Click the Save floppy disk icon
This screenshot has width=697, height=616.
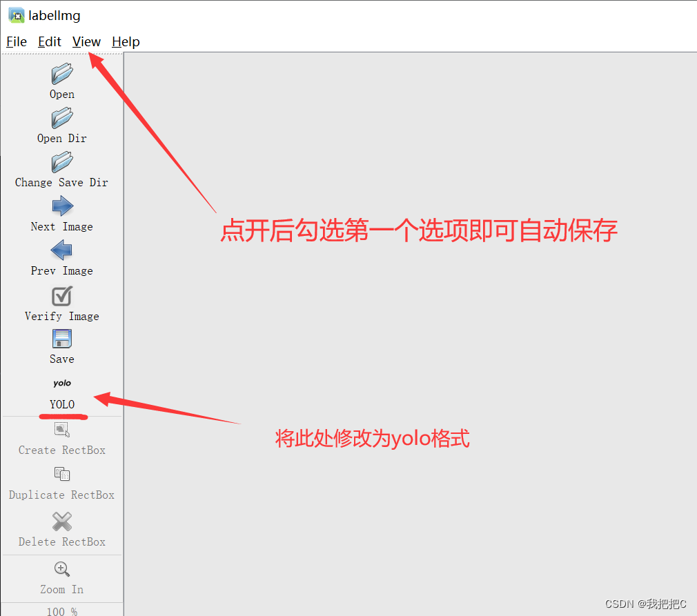62,339
